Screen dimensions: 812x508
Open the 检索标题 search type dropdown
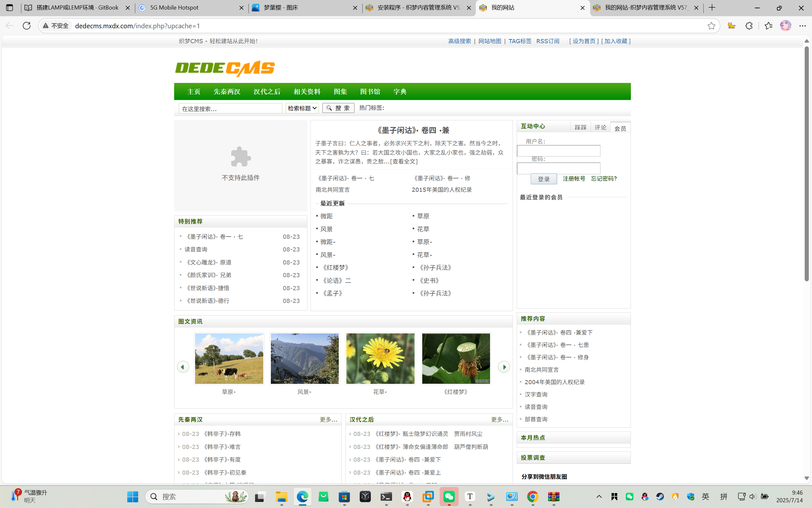(302, 108)
